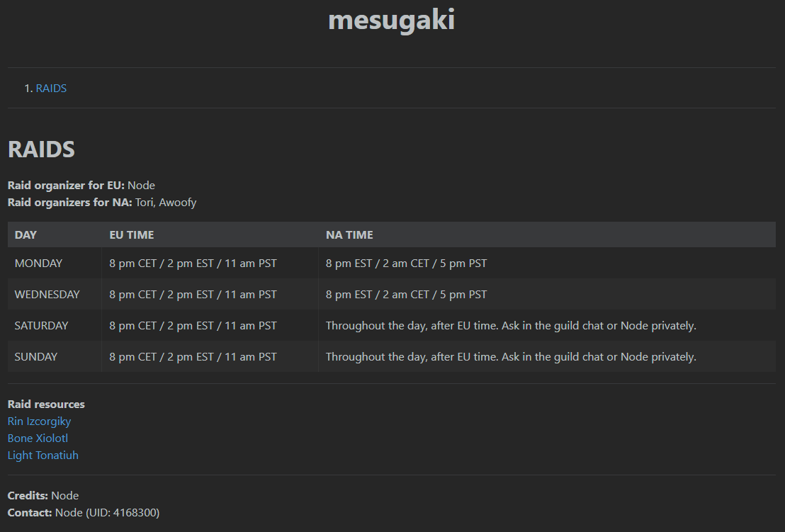Click the MONDAY row day cell

tap(55, 264)
